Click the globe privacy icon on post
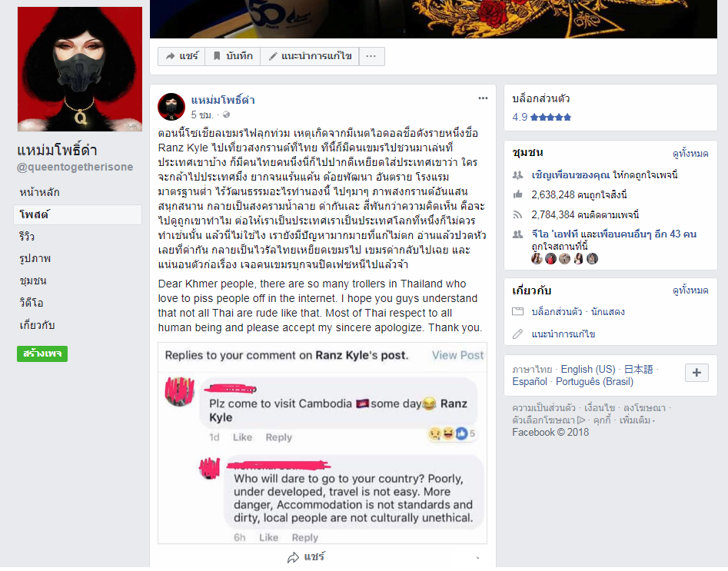The height and width of the screenshot is (571, 728). [x=226, y=115]
